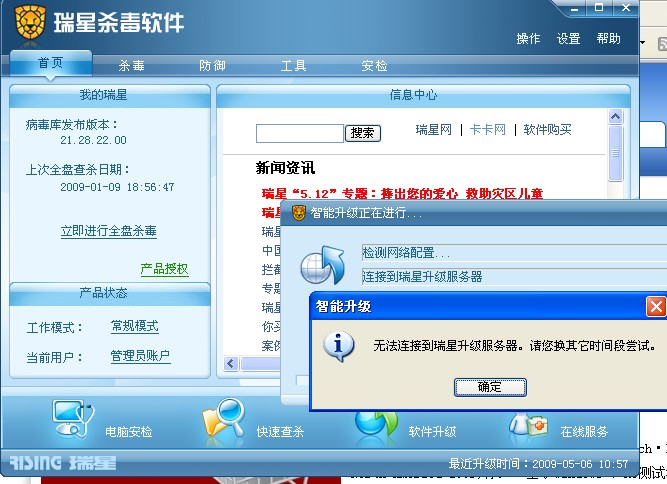Open the 电脑安检 computer checkup icon
This screenshot has height=484, width=667.
tap(73, 419)
